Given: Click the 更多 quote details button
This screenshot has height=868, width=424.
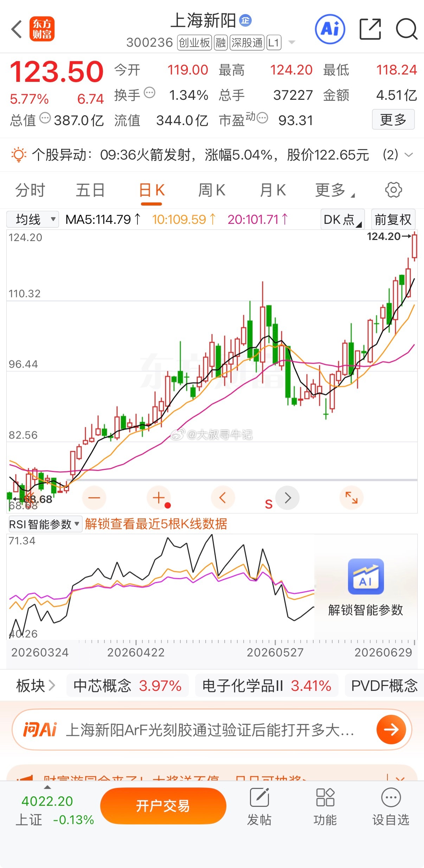Looking at the screenshot, I should (x=393, y=119).
